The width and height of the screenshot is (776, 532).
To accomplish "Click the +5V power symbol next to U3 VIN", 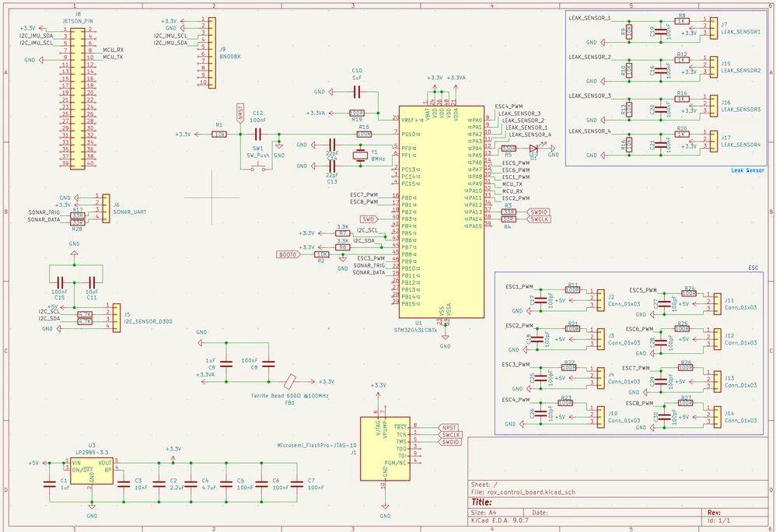I will coord(37,464).
